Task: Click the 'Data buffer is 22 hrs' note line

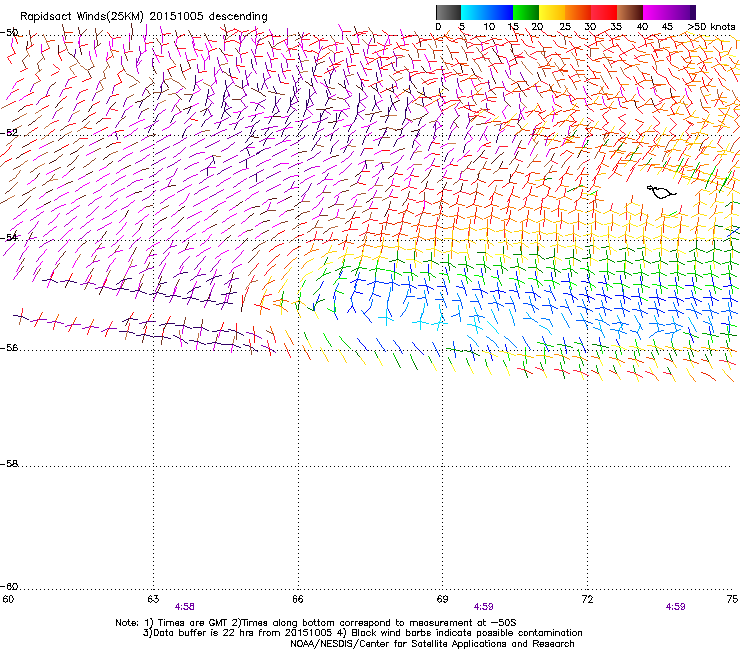Action: point(362,633)
